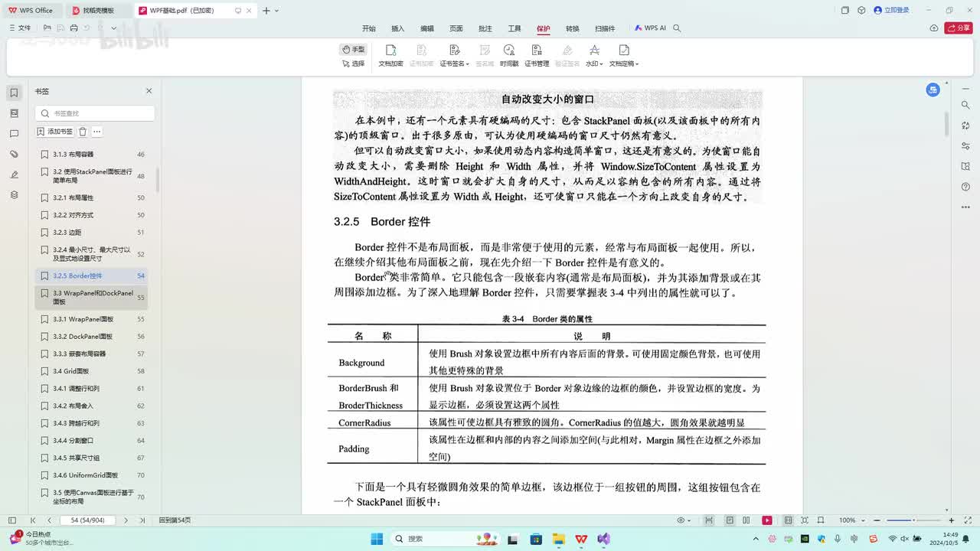The image size is (980, 551).
Task: Click the Windows taskbar search box
Action: (x=447, y=539)
